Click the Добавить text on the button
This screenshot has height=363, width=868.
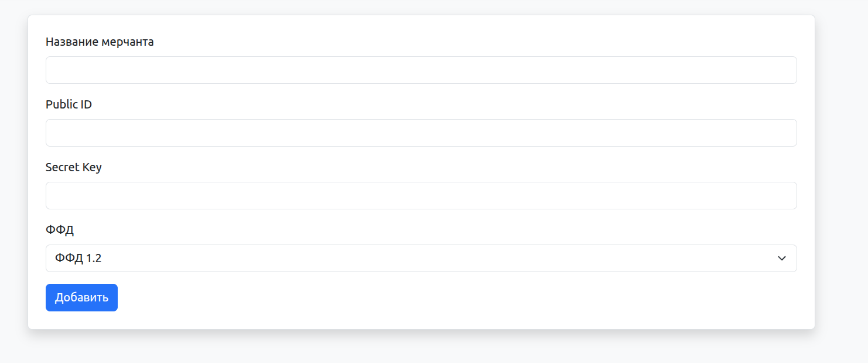pos(81,298)
